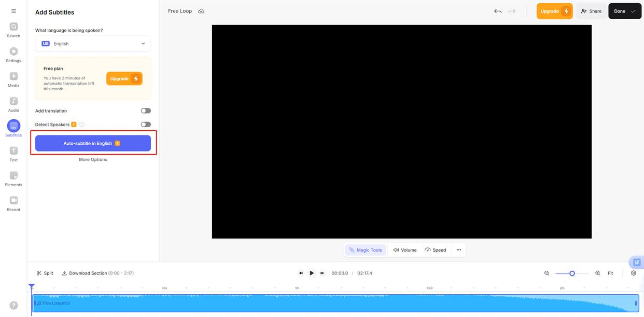Expand the English language dropdown
Viewport: 644px width, 317px height.
93,44
